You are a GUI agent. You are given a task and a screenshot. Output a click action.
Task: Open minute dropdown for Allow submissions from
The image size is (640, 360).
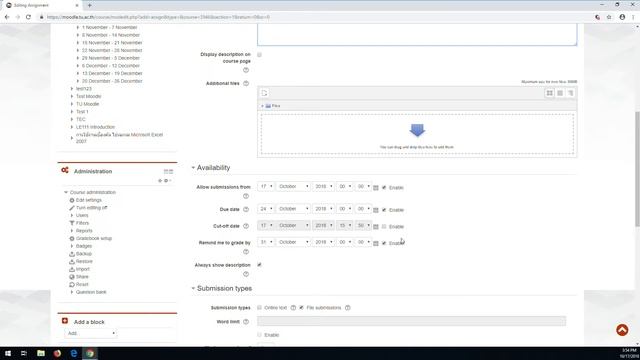tap(363, 187)
